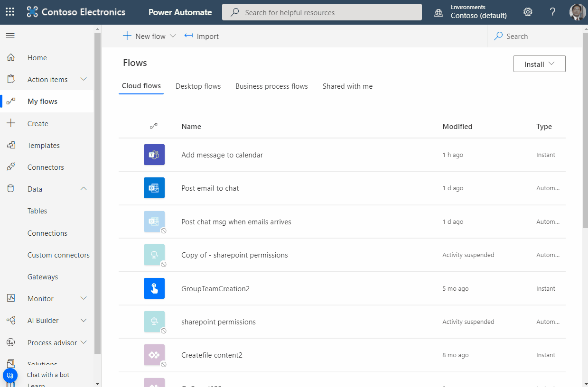588x387 pixels.
Task: Open the Chat with a bot icon
Action: (x=10, y=375)
